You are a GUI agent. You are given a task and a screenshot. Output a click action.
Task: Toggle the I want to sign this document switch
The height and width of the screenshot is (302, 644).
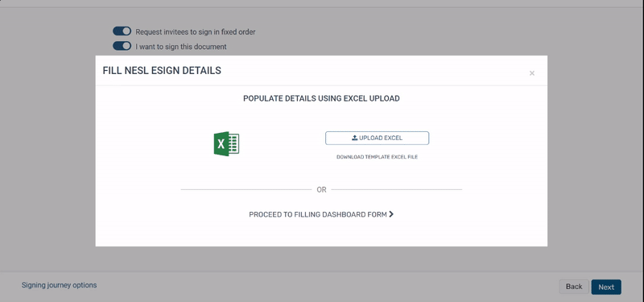(x=122, y=46)
